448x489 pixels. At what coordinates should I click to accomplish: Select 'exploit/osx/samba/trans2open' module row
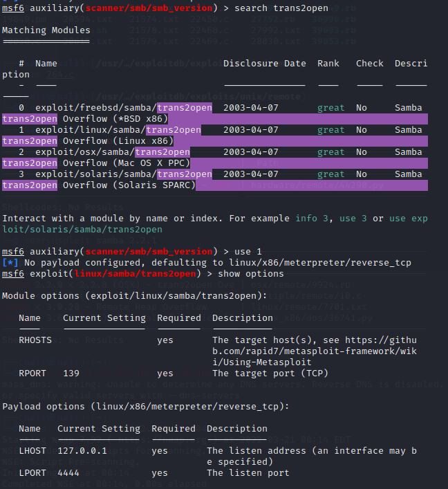point(113,152)
